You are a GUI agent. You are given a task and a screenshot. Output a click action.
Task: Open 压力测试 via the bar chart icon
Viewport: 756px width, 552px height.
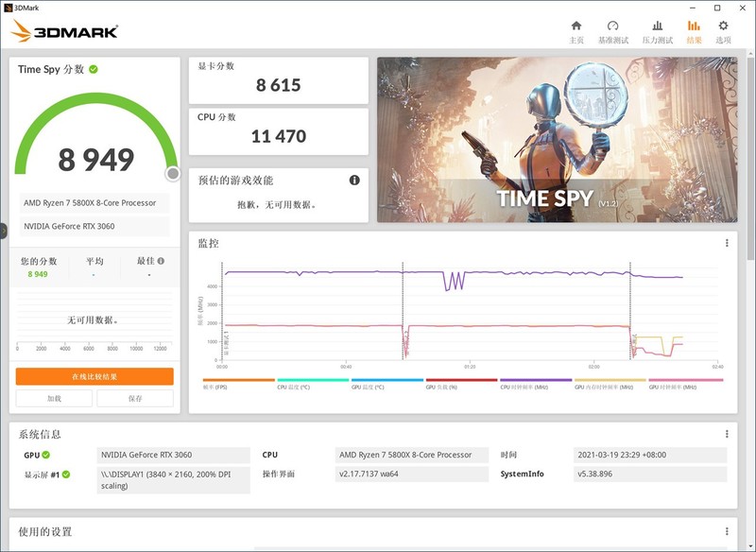click(x=656, y=26)
